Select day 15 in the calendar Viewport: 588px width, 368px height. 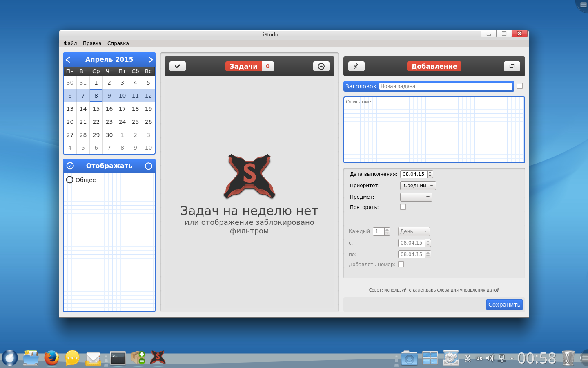[x=96, y=109]
